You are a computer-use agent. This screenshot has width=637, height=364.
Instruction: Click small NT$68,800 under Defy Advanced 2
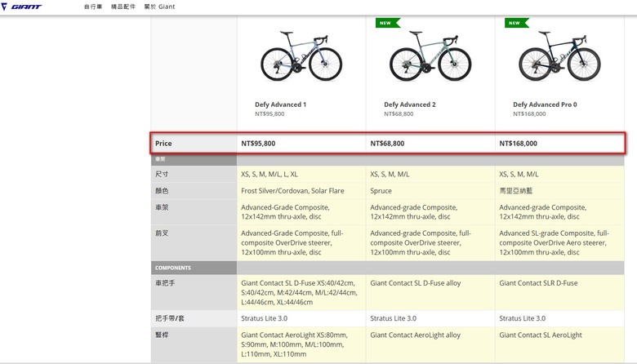coord(399,114)
